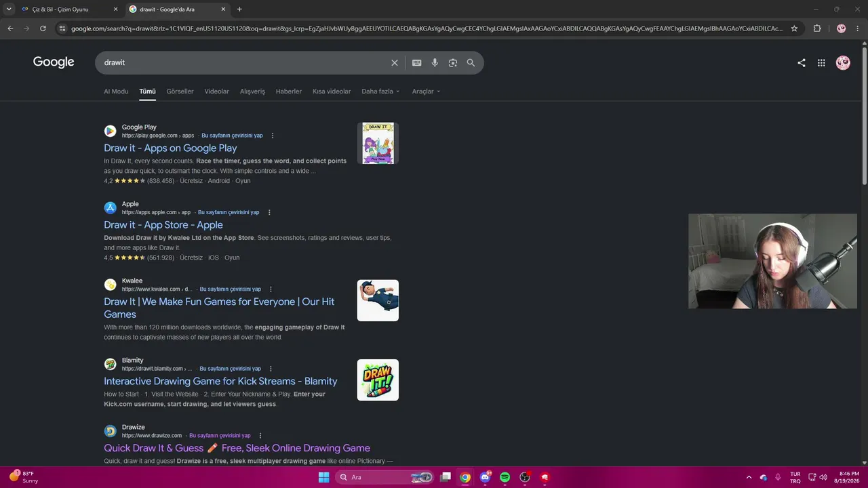Click the browser address bar URL
The image size is (868, 488).
(x=427, y=28)
